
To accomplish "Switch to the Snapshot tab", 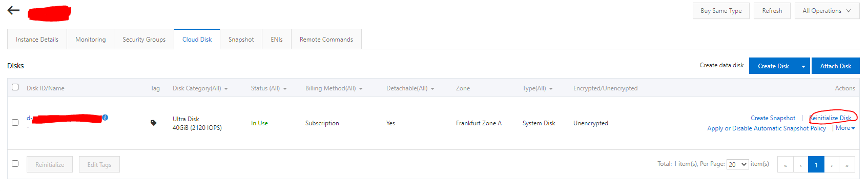I will (x=241, y=39).
